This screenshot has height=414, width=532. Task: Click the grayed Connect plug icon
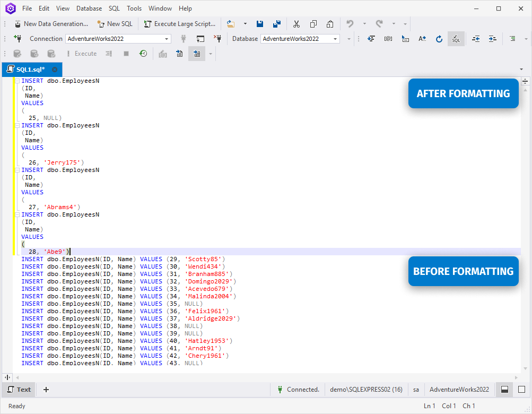[x=184, y=39]
